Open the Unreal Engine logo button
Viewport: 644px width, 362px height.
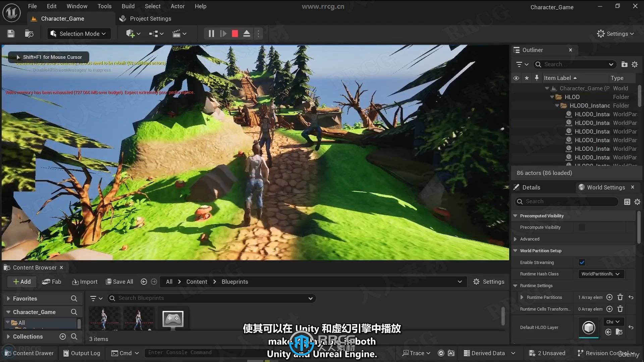tap(12, 13)
